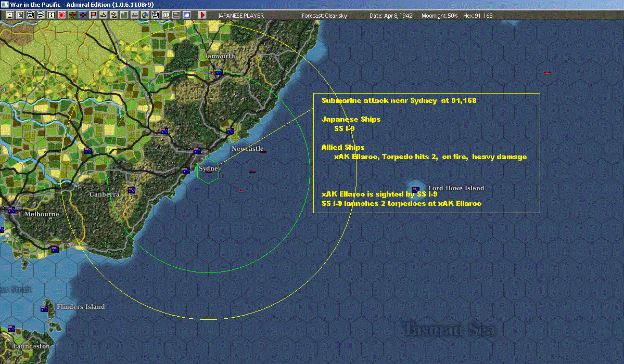The image size is (624, 364).
Task: Click the 'SS I-9' ship entry
Action: tap(344, 128)
